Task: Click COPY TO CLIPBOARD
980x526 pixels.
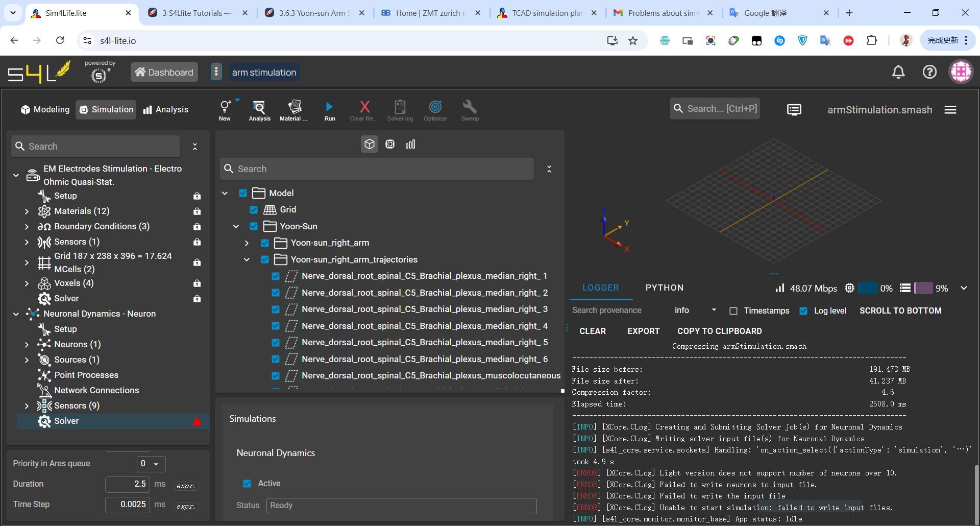Action: pyautogui.click(x=719, y=331)
